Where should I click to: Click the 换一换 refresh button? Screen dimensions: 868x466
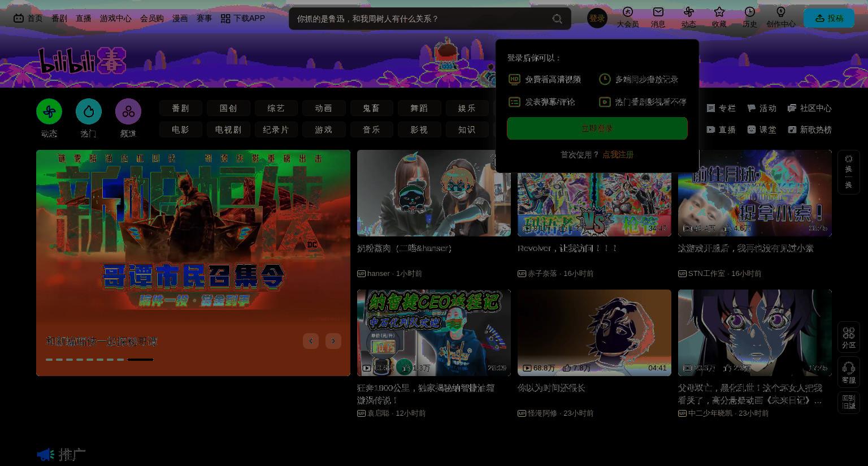pos(849,172)
